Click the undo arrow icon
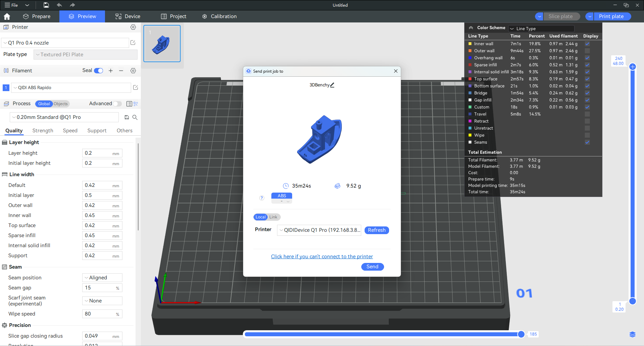The image size is (644, 346). point(59,5)
